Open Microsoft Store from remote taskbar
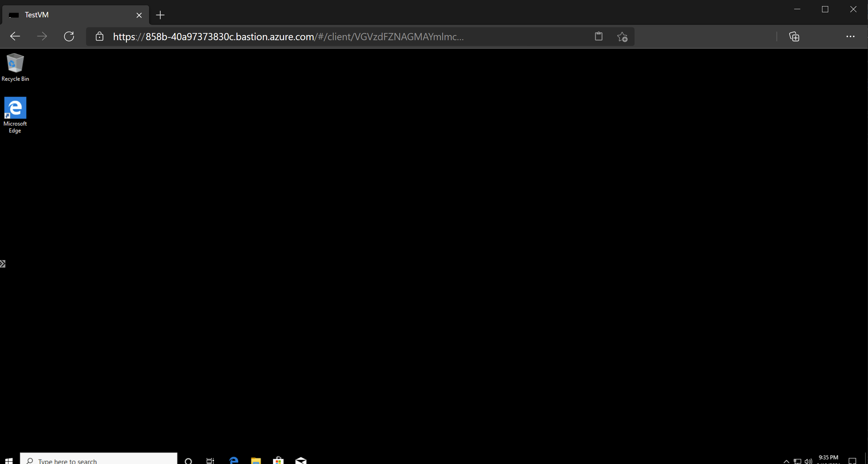This screenshot has width=868, height=464. pos(278,461)
